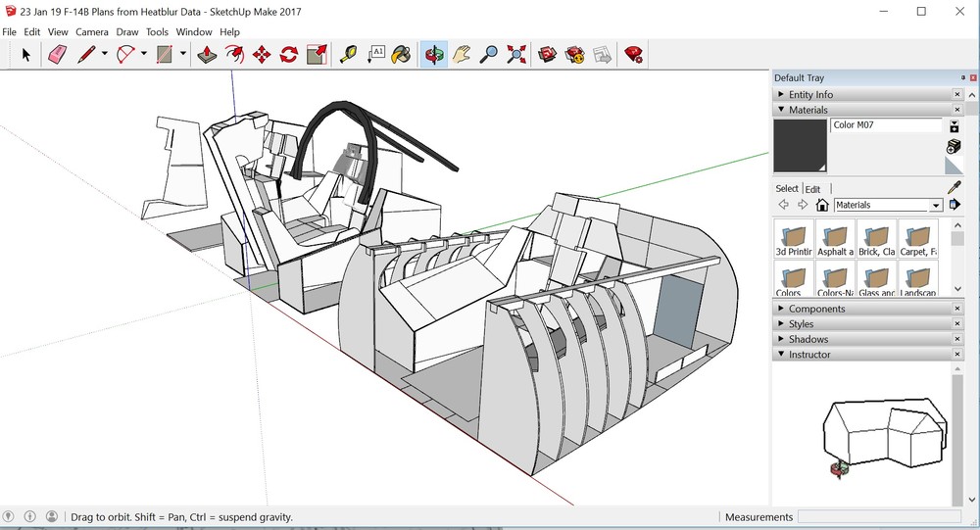Close the Styles panel
The image size is (980, 530).
point(957,324)
